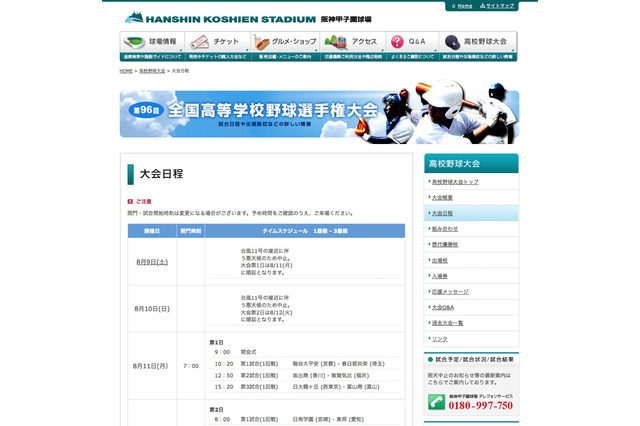
Task: Click the red ご注意 notice icon
Action: point(130,202)
